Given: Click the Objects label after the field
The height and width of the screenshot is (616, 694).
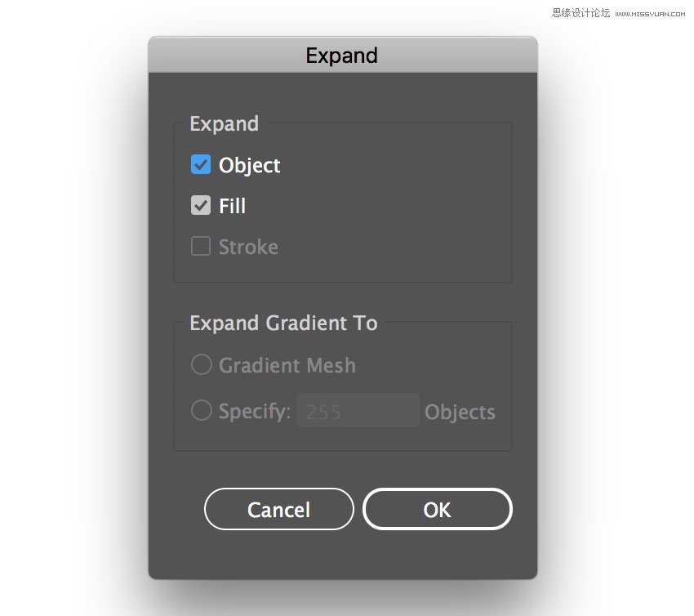Looking at the screenshot, I should click(x=460, y=412).
